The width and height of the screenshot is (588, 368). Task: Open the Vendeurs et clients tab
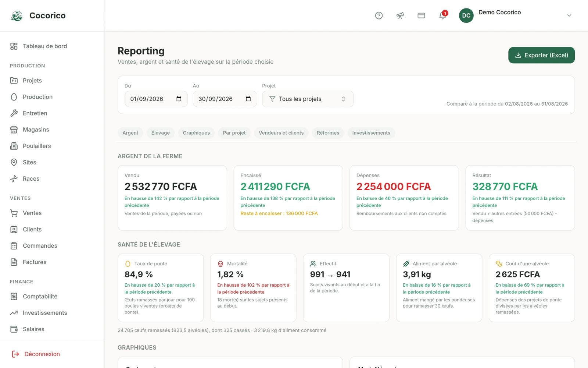point(281,133)
